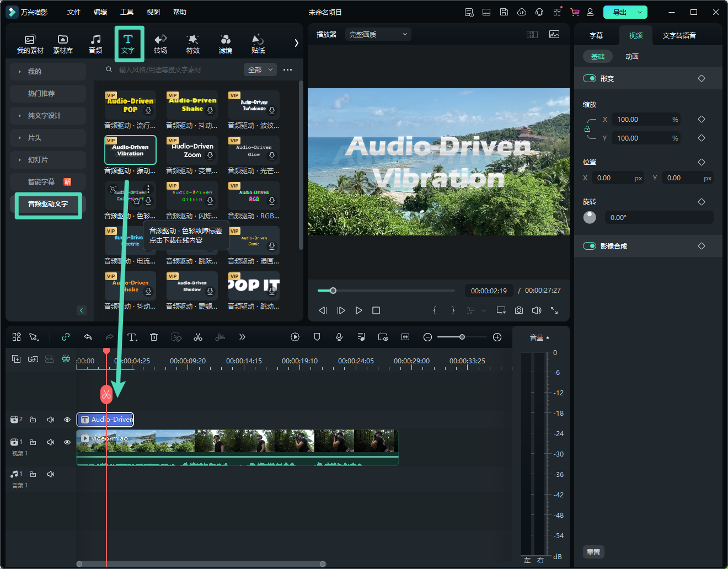Screen dimensions: 728x569
Task: Click the delete trash icon in timeline toolbar
Action: [154, 337]
